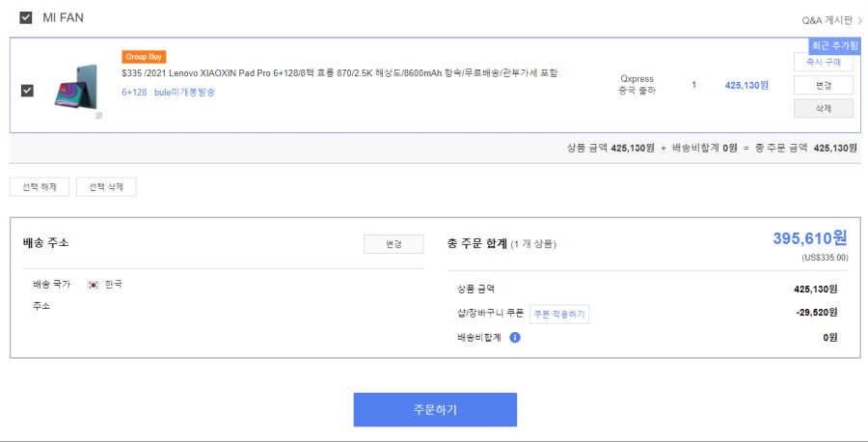Click the 쿠폰 적용하기 button
The image size is (868, 442).
pyautogui.click(x=559, y=314)
